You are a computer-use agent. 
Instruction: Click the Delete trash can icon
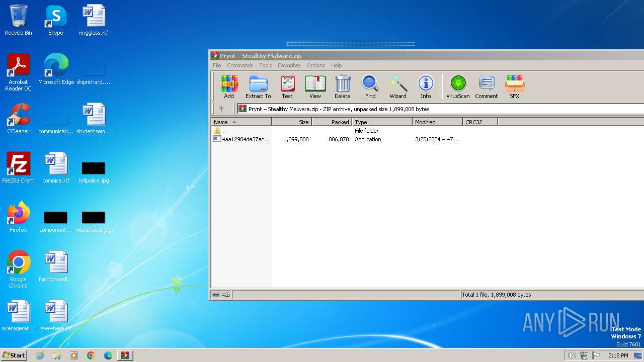pyautogui.click(x=343, y=87)
